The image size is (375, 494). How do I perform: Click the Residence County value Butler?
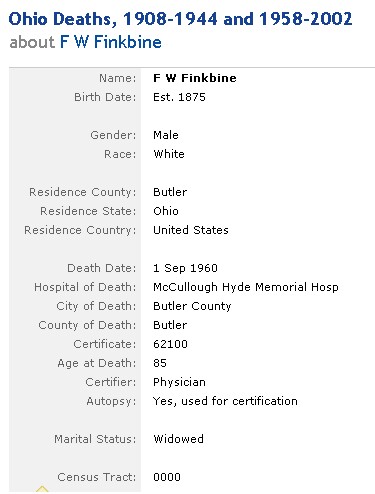[170, 192]
